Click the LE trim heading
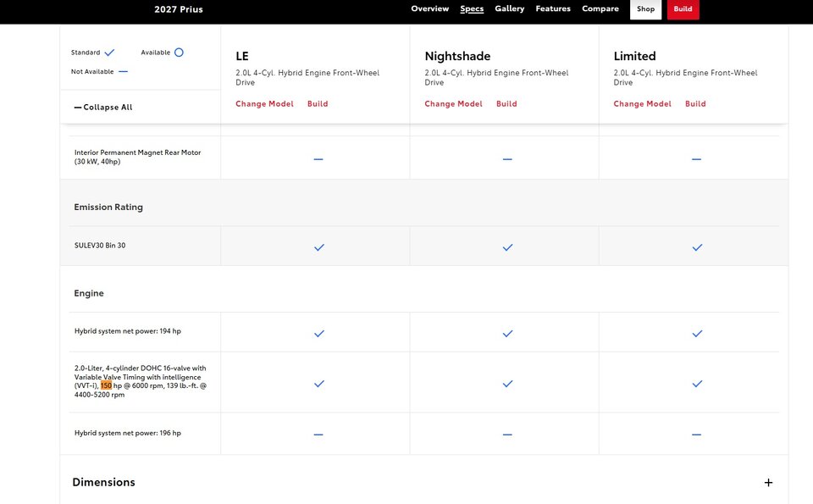 [242, 56]
